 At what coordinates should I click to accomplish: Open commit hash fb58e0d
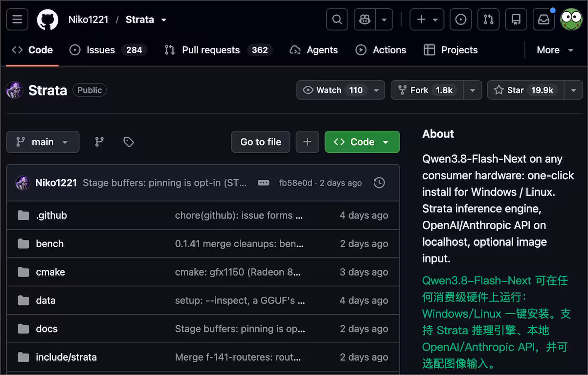295,183
